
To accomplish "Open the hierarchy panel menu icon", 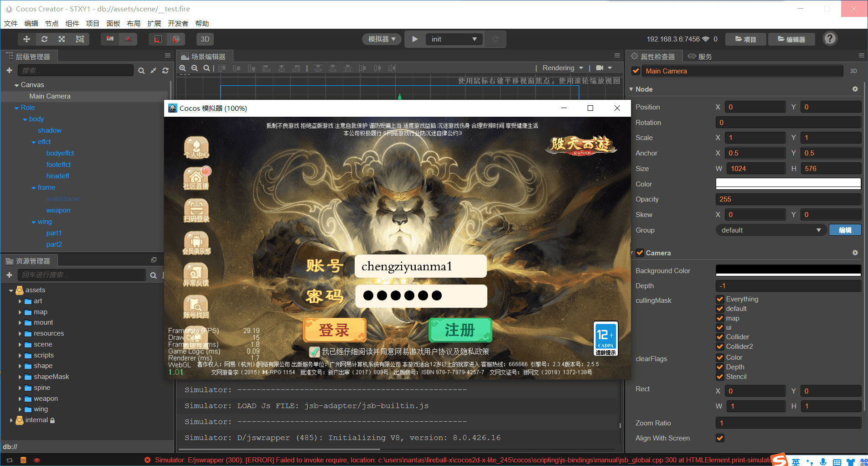I will (x=168, y=56).
